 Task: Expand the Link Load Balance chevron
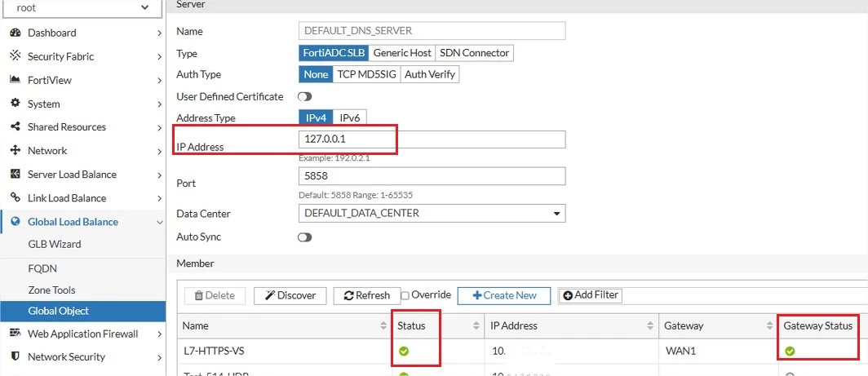(x=159, y=198)
